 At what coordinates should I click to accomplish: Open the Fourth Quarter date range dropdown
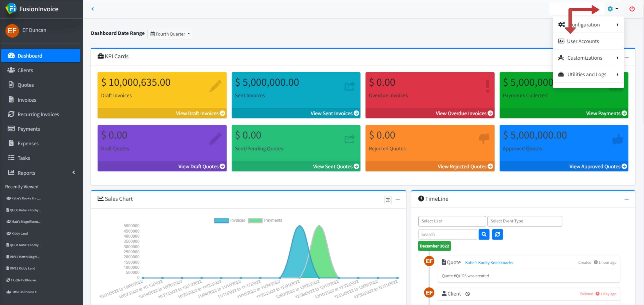[170, 34]
